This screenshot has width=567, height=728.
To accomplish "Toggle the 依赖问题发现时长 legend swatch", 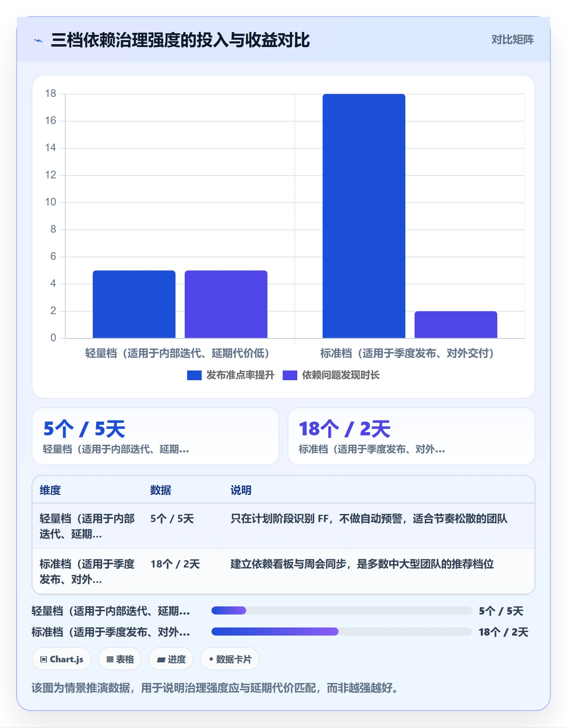I will point(290,375).
